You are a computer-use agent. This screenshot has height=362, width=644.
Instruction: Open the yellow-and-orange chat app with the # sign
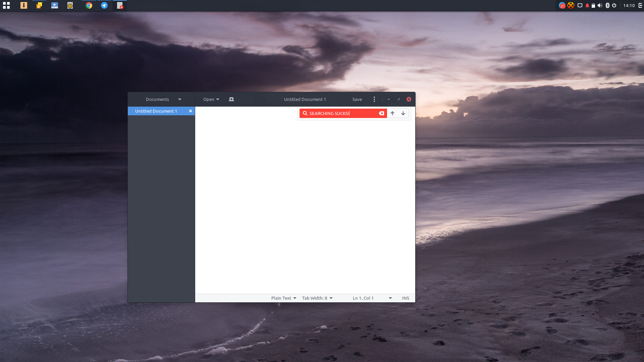[x=39, y=5]
